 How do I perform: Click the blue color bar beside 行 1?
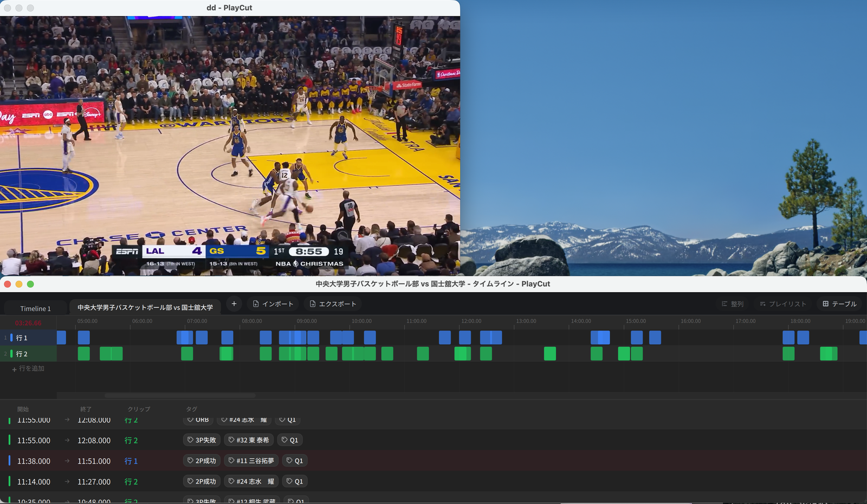click(x=11, y=338)
